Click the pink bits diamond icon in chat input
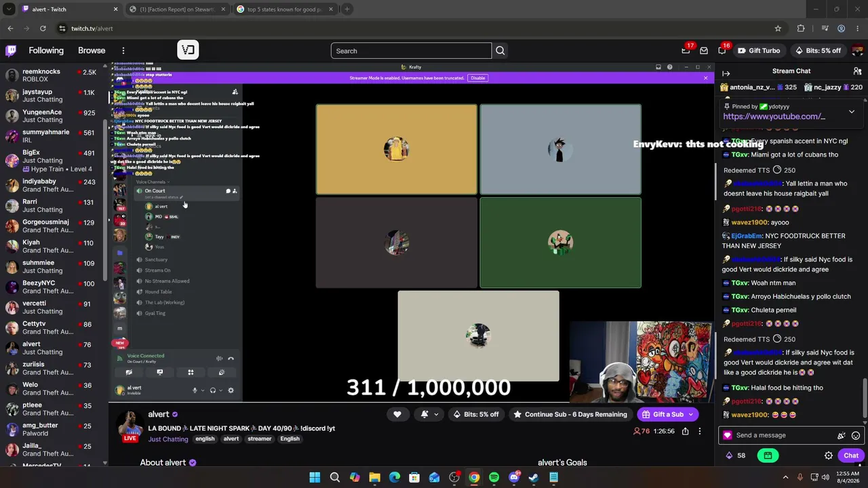Image resolution: width=868 pixels, height=488 pixels. pyautogui.click(x=728, y=436)
